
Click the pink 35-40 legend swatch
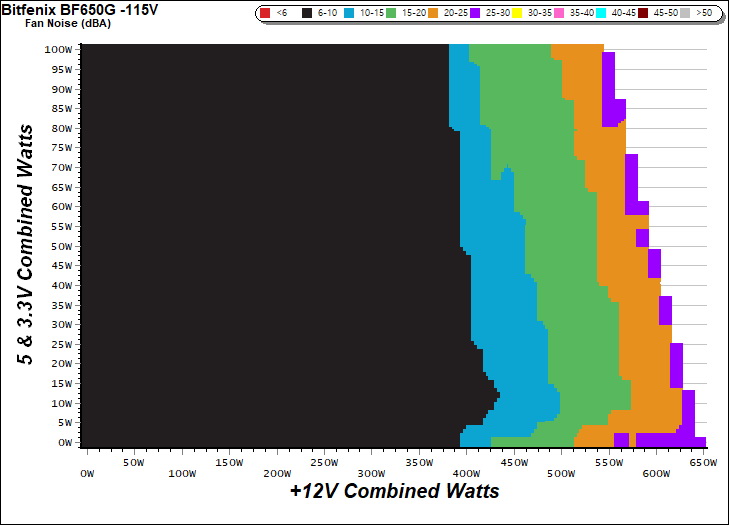(x=558, y=14)
